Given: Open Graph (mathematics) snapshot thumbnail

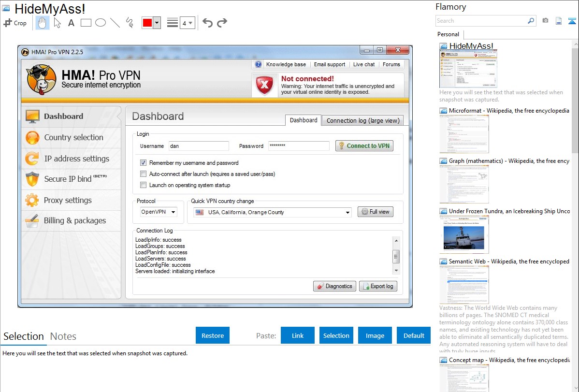Looking at the screenshot, I should (464, 184).
